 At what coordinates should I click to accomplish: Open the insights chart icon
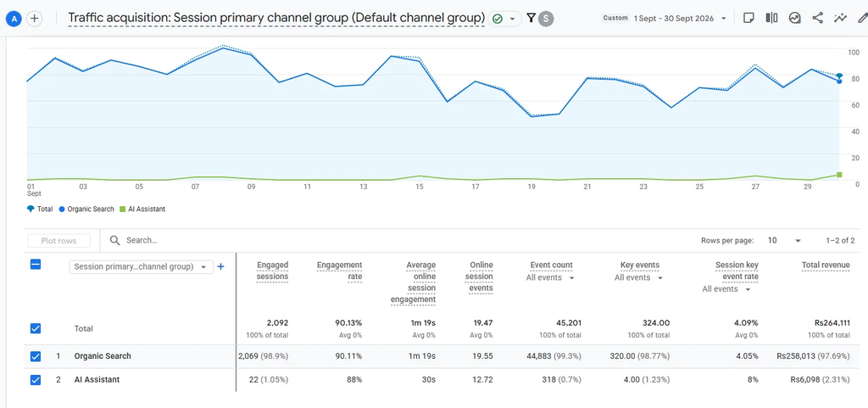click(795, 19)
